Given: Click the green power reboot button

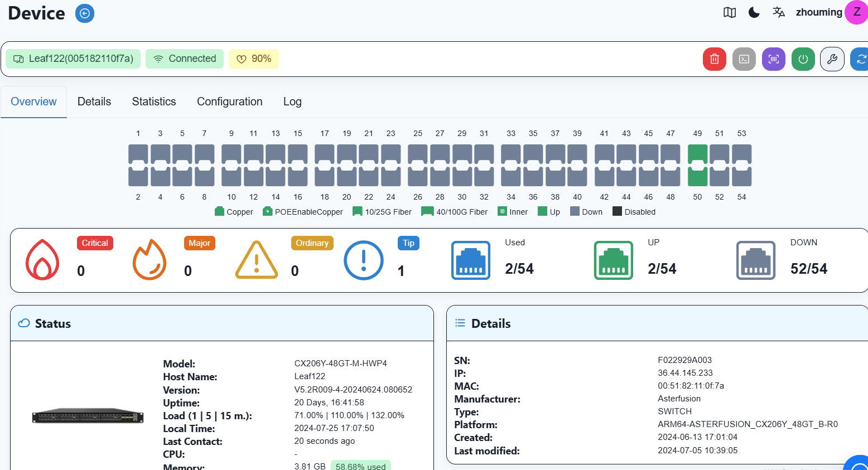Looking at the screenshot, I should [x=803, y=59].
